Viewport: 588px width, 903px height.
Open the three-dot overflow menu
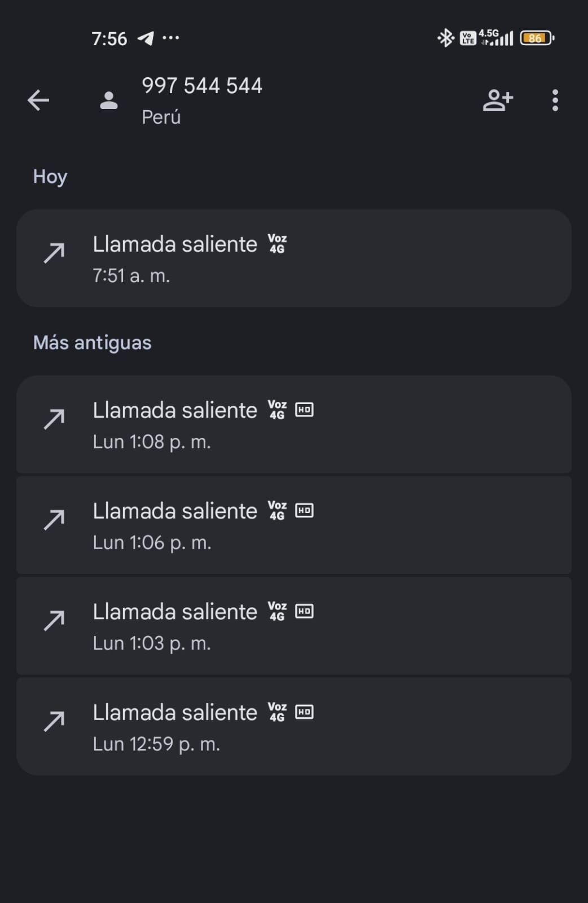555,100
